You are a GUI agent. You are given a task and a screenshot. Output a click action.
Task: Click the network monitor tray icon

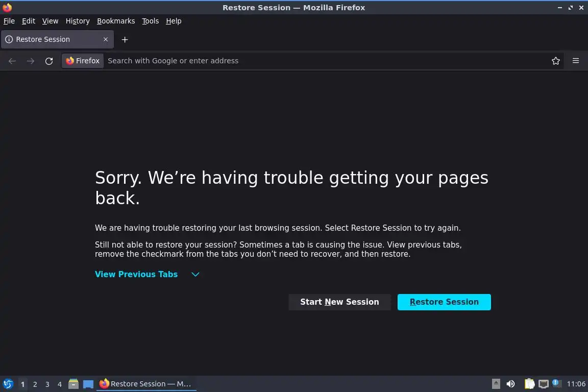tap(544, 384)
